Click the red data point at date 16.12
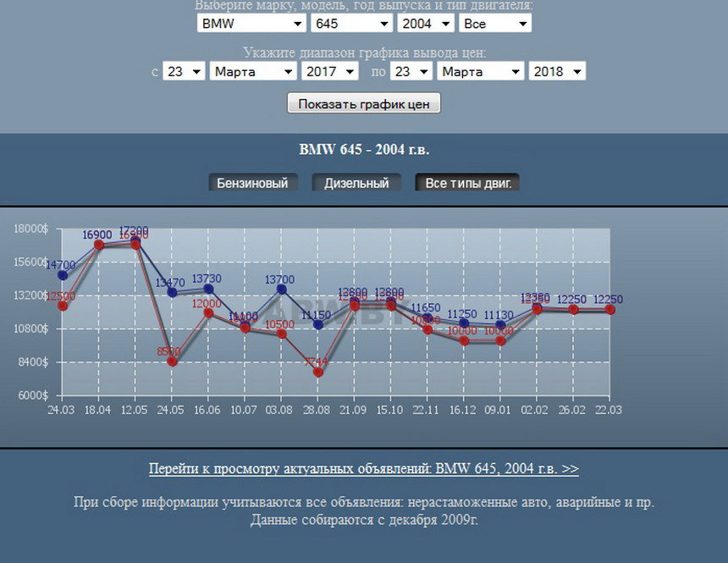728x563 pixels. 464,340
